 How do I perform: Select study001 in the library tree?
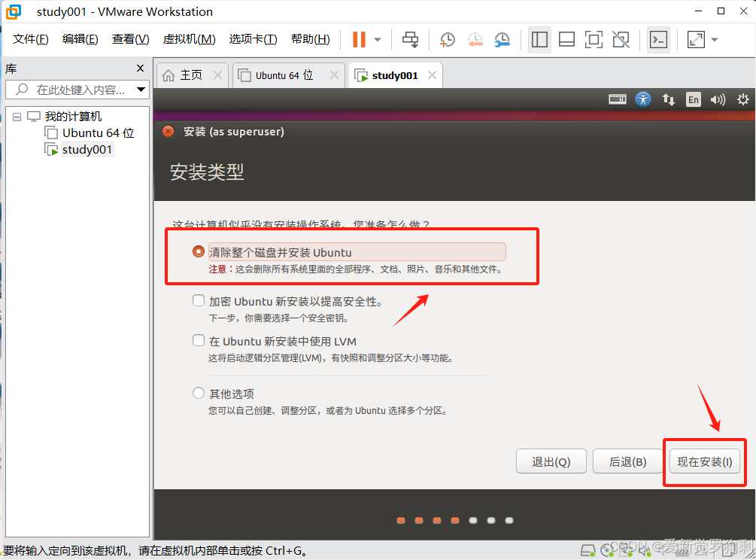pos(87,150)
